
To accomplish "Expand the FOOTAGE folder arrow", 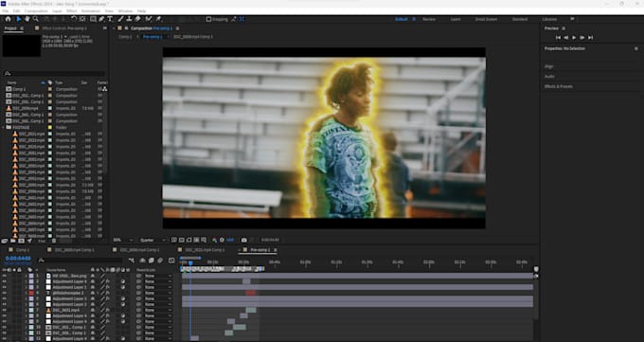I will [3, 128].
